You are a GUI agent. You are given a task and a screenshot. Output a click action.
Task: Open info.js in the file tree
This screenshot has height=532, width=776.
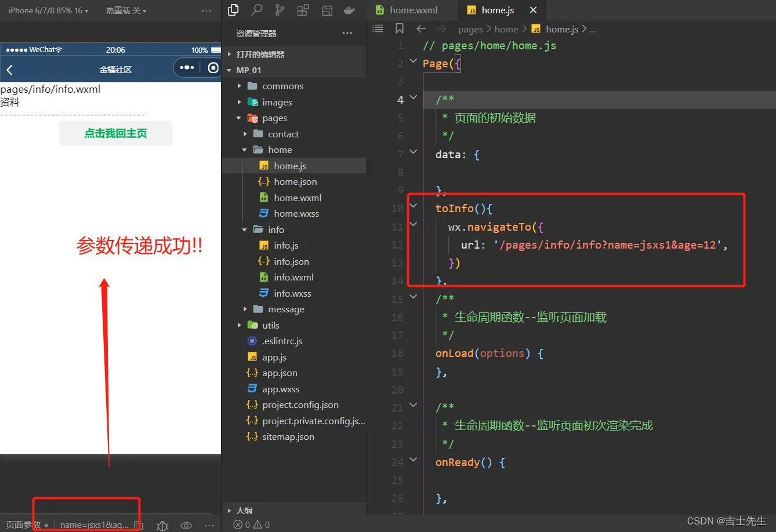(x=294, y=245)
